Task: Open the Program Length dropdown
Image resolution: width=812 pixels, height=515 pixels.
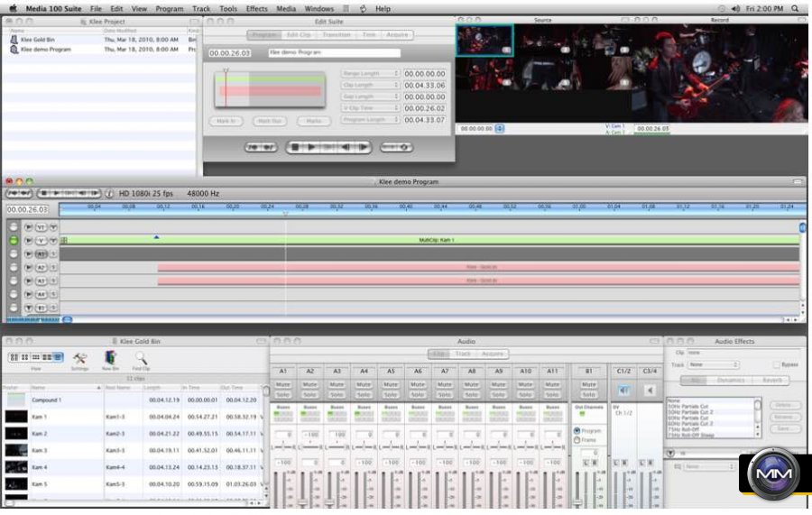Action: [370, 120]
